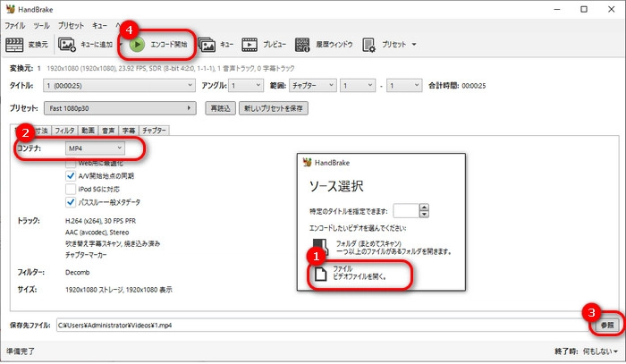Click the H.264 (x264), 30 FPS PFR track text
The width and height of the screenshot is (626, 364).
pyautogui.click(x=100, y=221)
